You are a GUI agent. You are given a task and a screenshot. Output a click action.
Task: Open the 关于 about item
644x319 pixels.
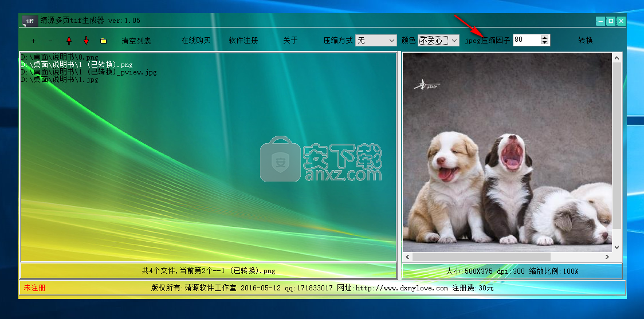click(x=290, y=40)
